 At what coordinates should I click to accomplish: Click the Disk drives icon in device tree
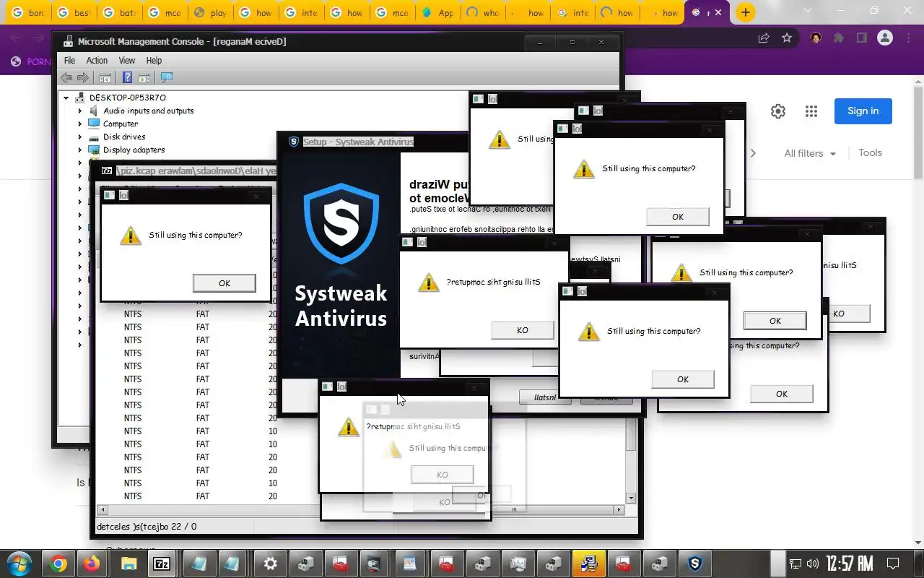[x=94, y=137]
